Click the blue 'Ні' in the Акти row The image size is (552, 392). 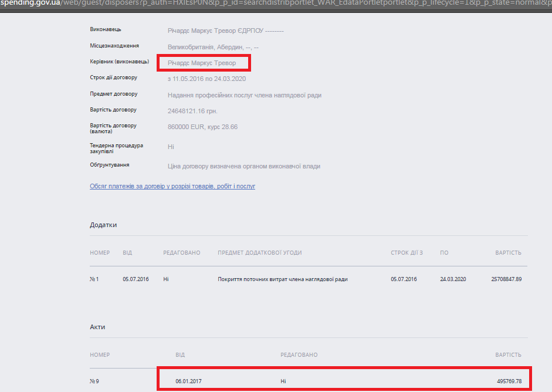(283, 381)
